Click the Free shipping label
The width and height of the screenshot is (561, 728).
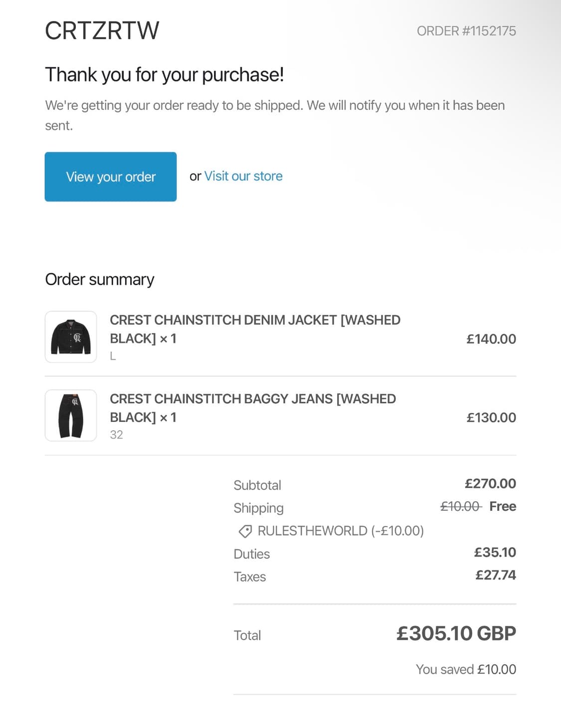(503, 507)
